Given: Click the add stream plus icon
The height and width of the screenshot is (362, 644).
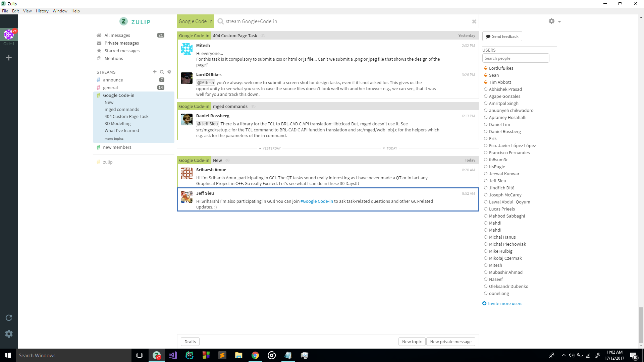Looking at the screenshot, I should click(155, 72).
